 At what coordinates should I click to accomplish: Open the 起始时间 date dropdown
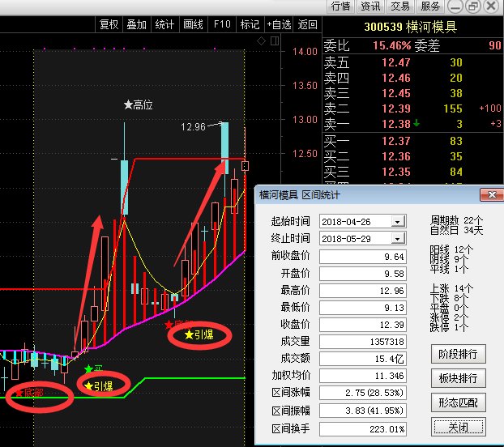click(x=398, y=222)
